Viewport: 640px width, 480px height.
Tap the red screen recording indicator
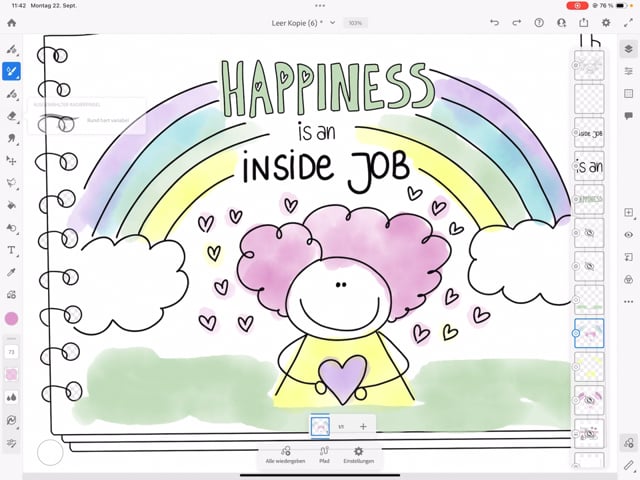(577, 6)
